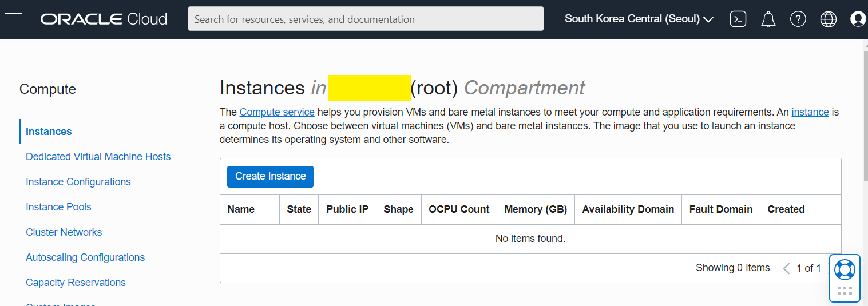
Task: Go to previous page arrow
Action: (x=786, y=268)
